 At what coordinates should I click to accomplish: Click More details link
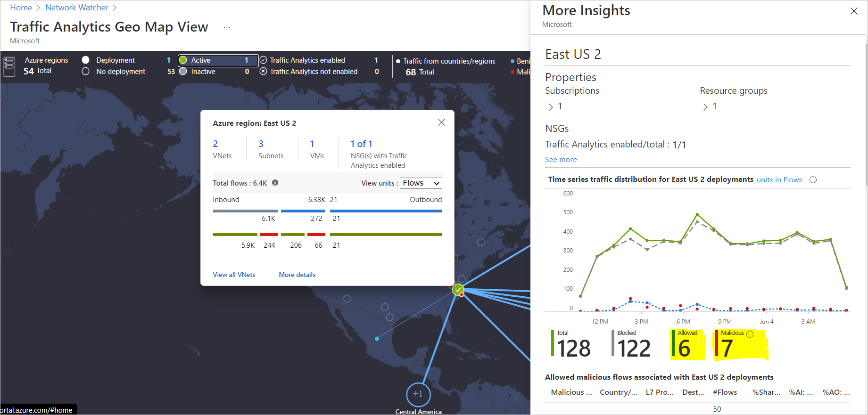click(x=297, y=275)
